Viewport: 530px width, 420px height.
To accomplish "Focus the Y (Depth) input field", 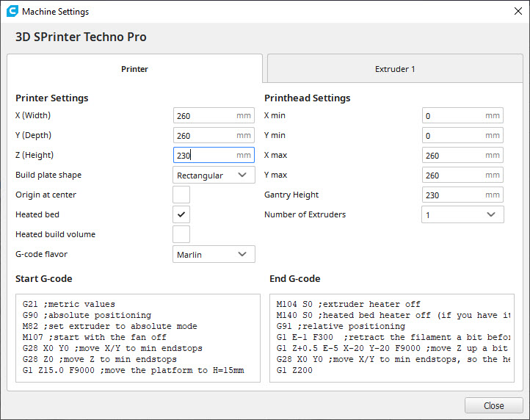I will 214,135.
